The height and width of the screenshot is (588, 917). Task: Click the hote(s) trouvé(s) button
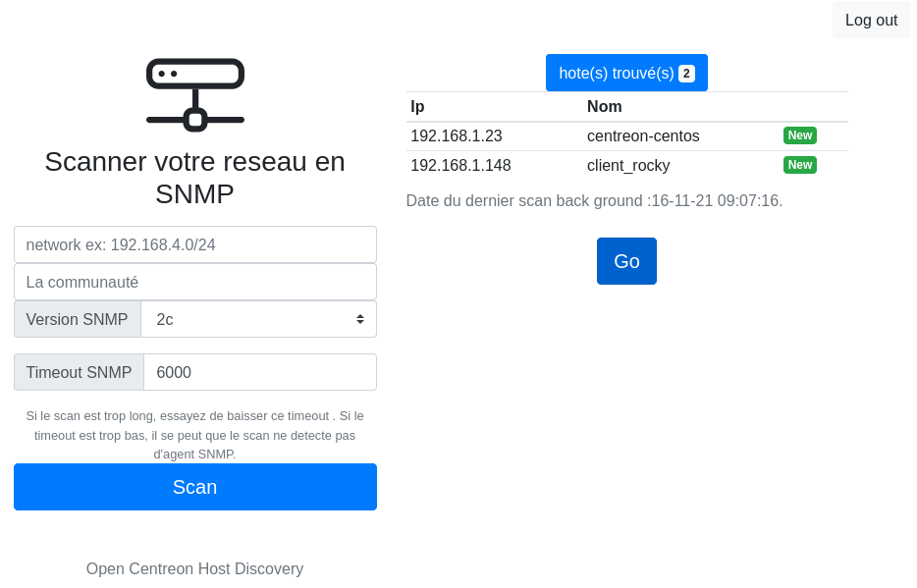tap(626, 73)
